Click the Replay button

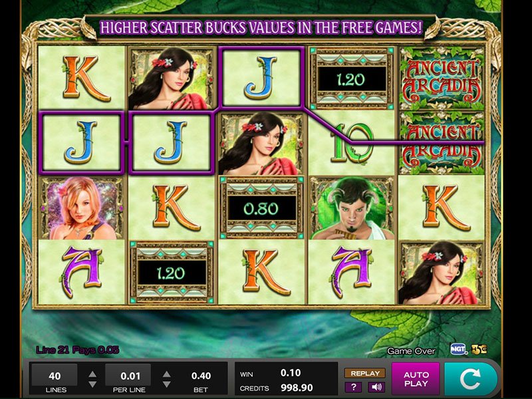click(365, 373)
